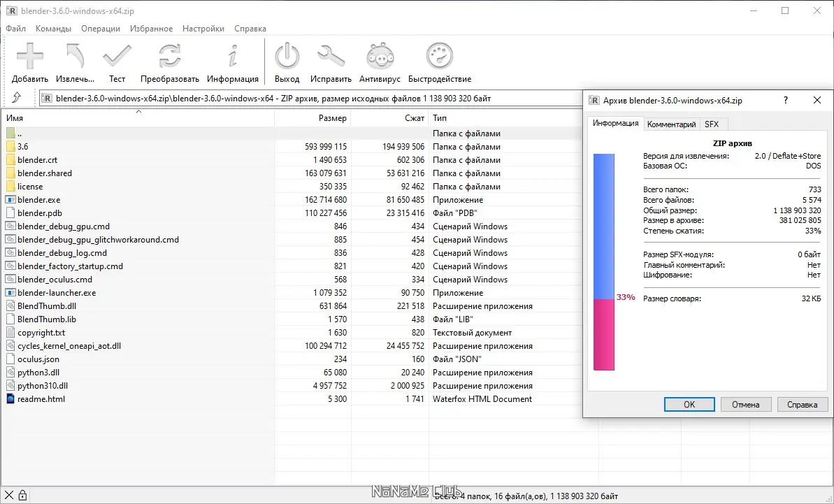Open the Информация toolbar icon
The width and height of the screenshot is (834, 504).
click(232, 56)
